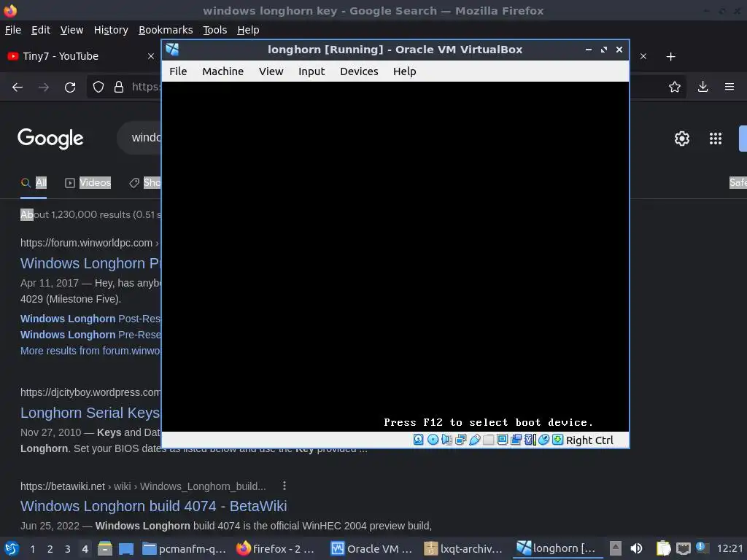
Task: Click shared folders icon in VirtualBox status bar
Action: click(x=488, y=440)
